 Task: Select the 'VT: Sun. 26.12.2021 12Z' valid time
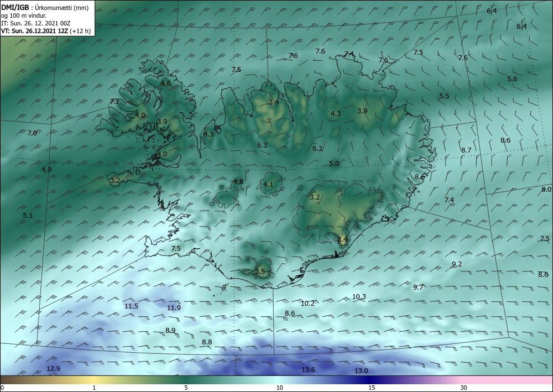[x=34, y=31]
